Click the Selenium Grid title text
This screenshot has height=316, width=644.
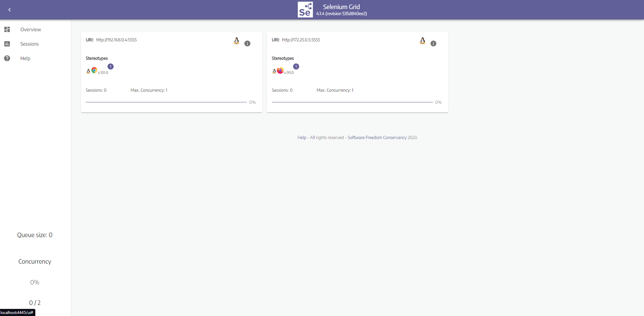[x=341, y=7]
